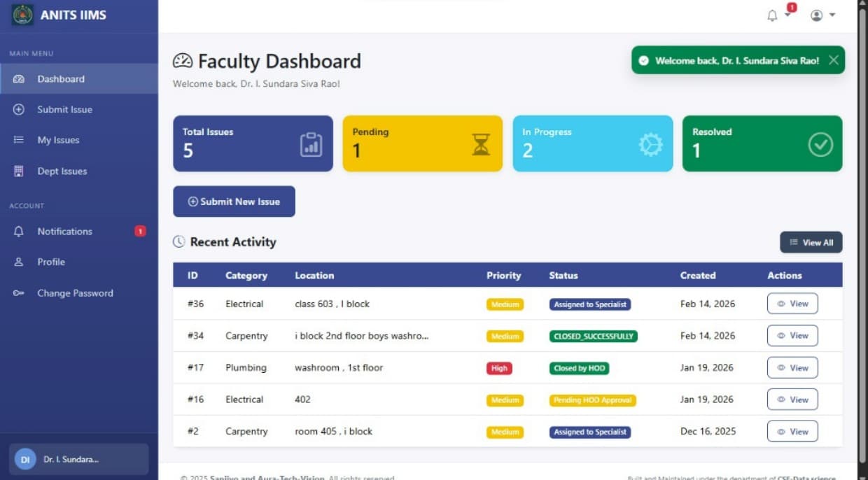Click the Total Issues card

coord(253,143)
